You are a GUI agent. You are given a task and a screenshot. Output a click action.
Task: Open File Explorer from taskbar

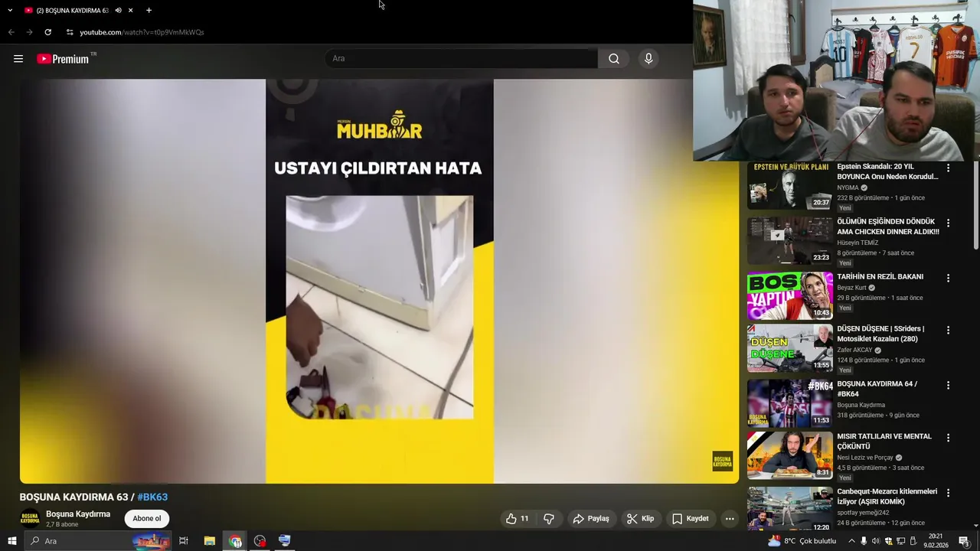pos(209,541)
